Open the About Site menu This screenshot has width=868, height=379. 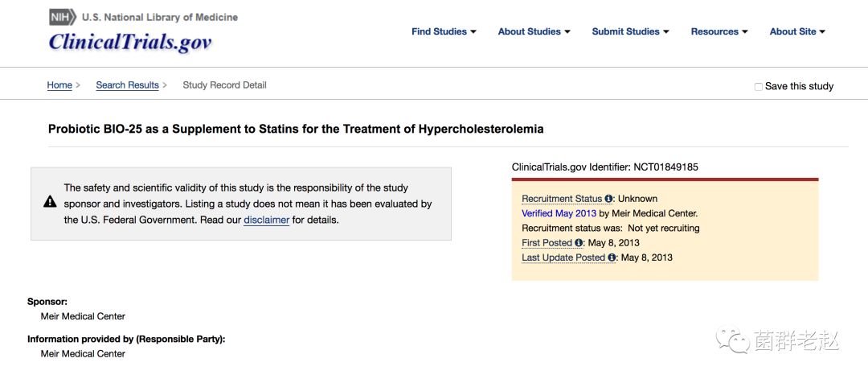[797, 31]
